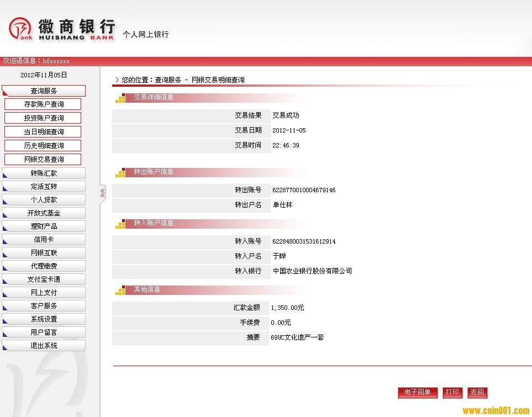532x417 pixels.
Task: Open 当日明细查询 submenu item
Action: pyautogui.click(x=43, y=132)
